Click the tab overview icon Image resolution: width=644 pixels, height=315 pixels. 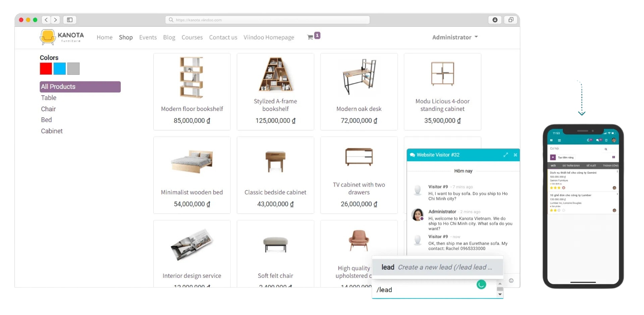pyautogui.click(x=511, y=20)
